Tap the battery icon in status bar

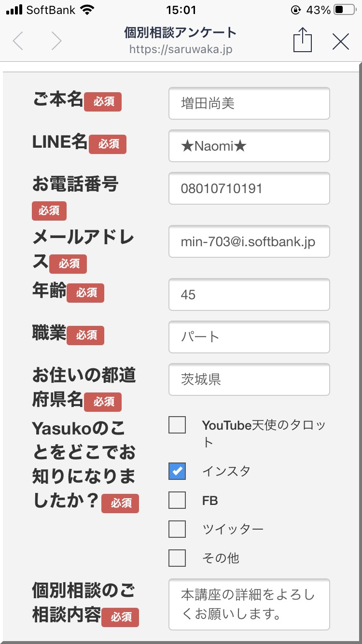click(x=345, y=10)
